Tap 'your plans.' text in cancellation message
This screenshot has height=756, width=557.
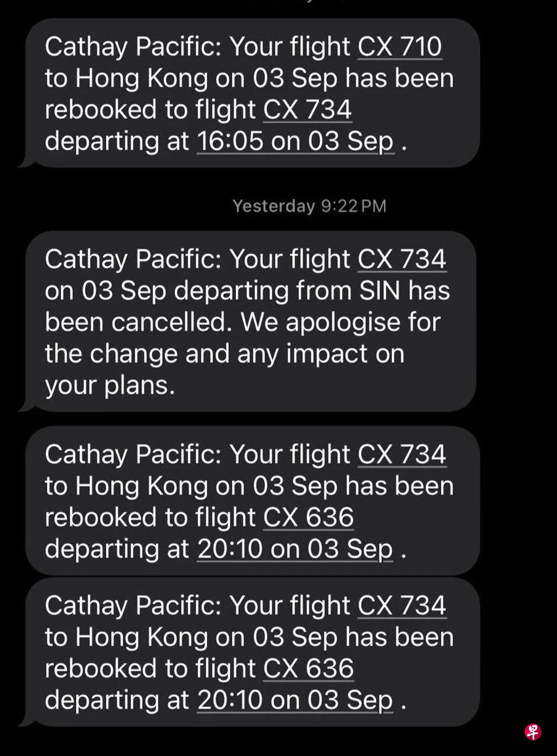click(x=110, y=386)
